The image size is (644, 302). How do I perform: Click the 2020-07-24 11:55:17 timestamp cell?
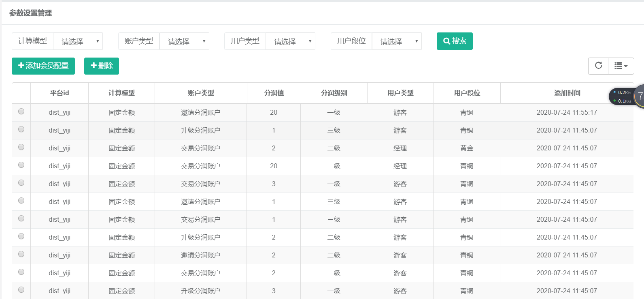coord(567,113)
